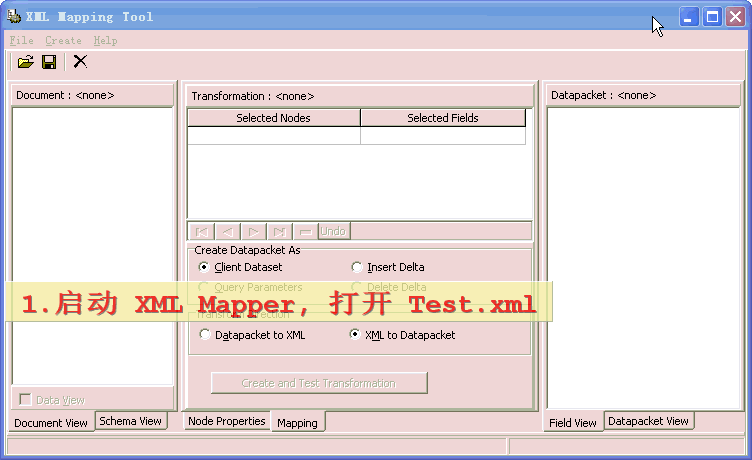This screenshot has height=460, width=752.
Task: Click the empty Selected Nodes grid cell
Action: point(274,135)
